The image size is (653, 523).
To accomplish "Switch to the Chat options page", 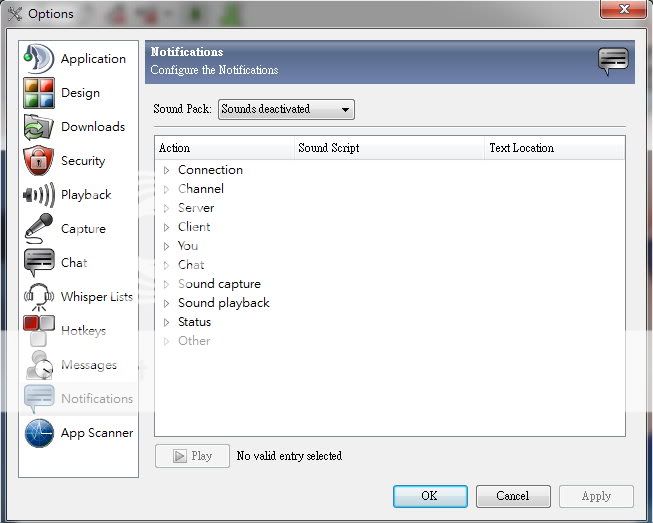I will (74, 263).
